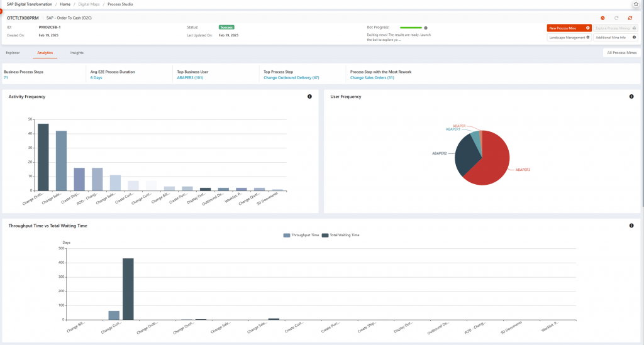
Task: Click SD Documents label in Activity Frequency
Action: (x=267, y=199)
